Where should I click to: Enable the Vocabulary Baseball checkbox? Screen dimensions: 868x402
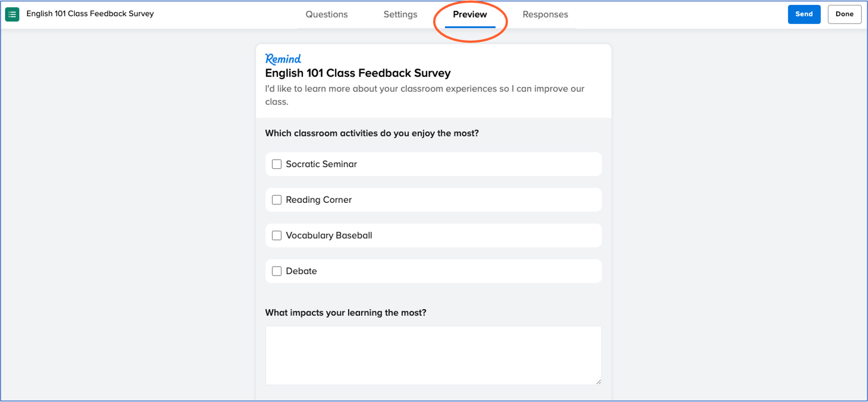tap(277, 235)
